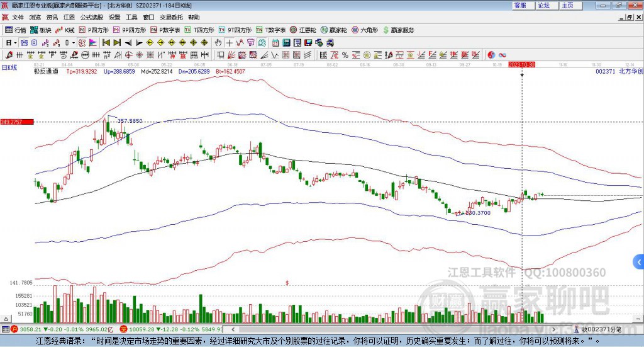
Task: Open the 9T四方形 tool
Action: [x=235, y=30]
